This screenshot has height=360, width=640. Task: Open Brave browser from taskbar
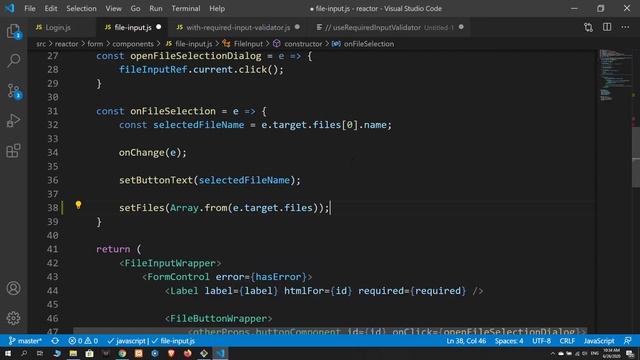[171, 353]
